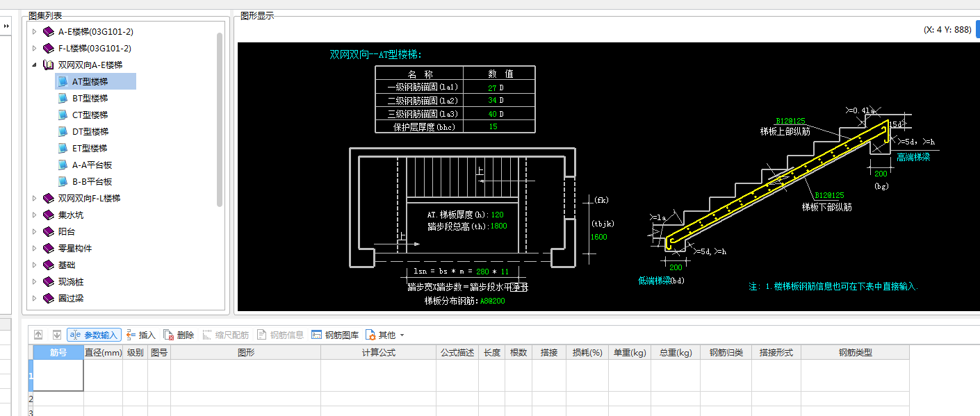Expand the 零星构件 tree node

coord(34,249)
